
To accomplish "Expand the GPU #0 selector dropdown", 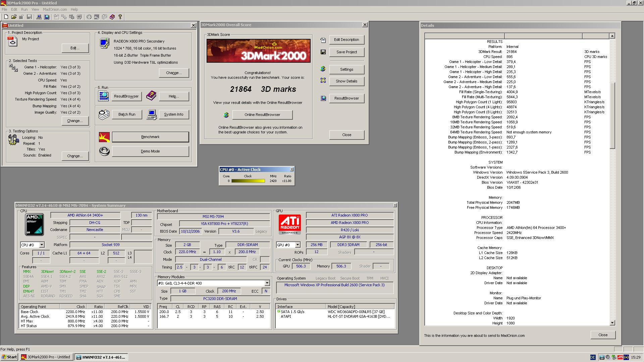I will pos(298,245).
